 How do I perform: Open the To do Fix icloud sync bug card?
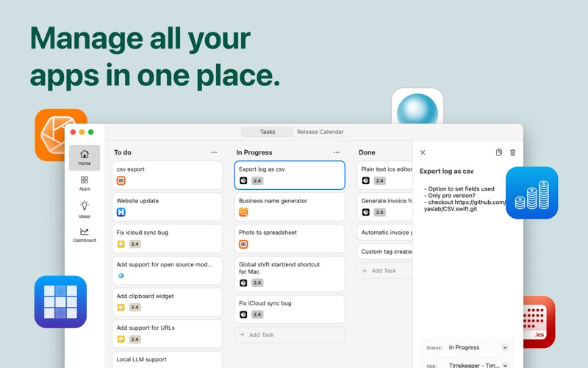click(168, 238)
